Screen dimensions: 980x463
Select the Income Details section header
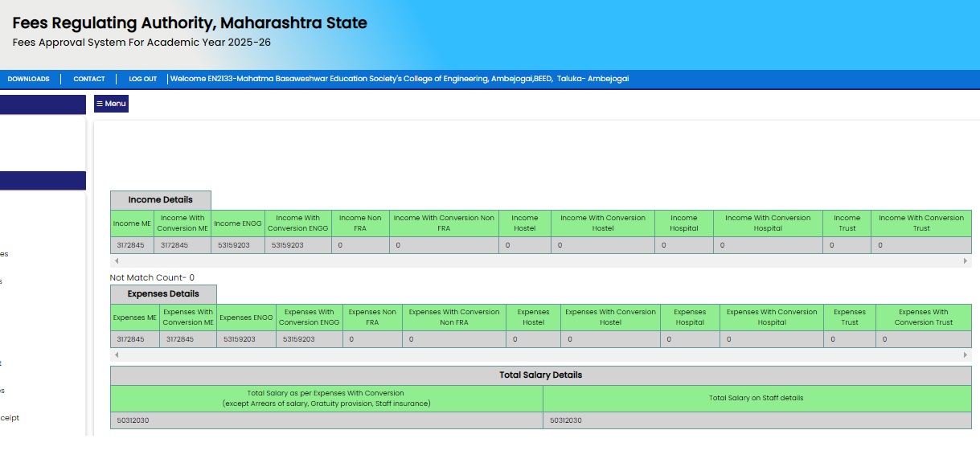click(161, 200)
